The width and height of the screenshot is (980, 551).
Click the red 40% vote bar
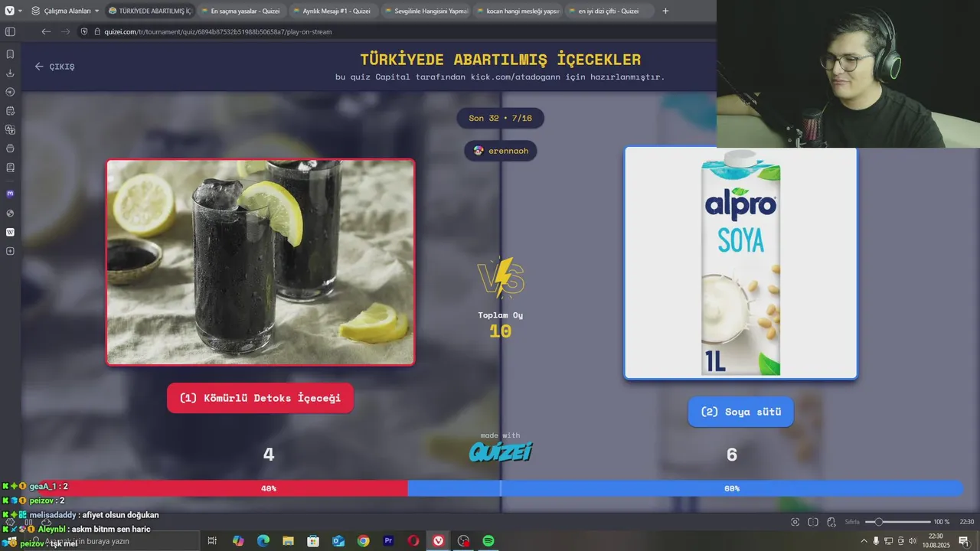coord(223,488)
